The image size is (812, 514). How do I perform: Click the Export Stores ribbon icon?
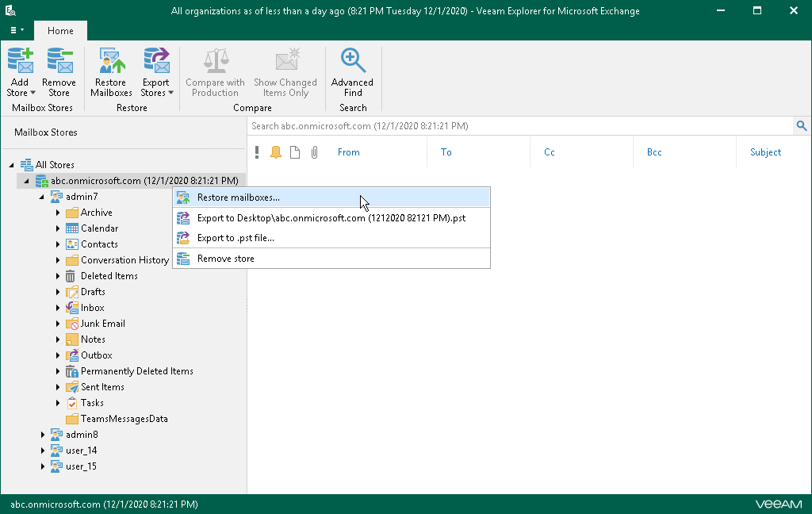click(156, 60)
